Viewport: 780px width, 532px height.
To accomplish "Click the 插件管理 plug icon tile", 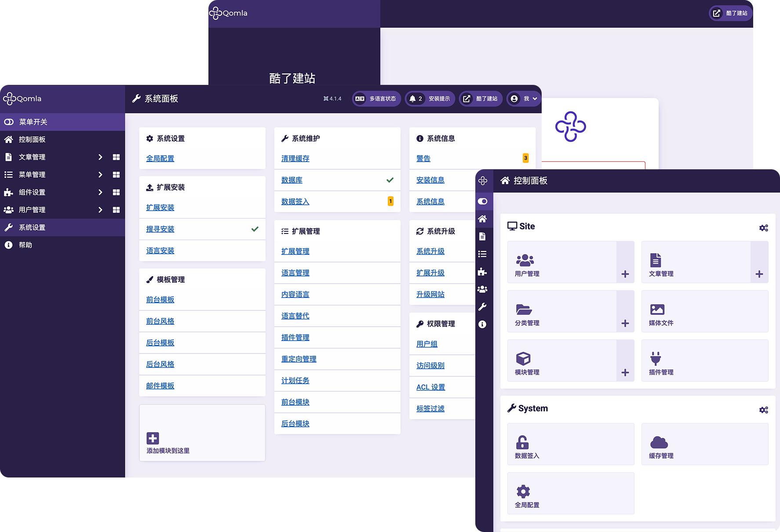I will coord(655,359).
